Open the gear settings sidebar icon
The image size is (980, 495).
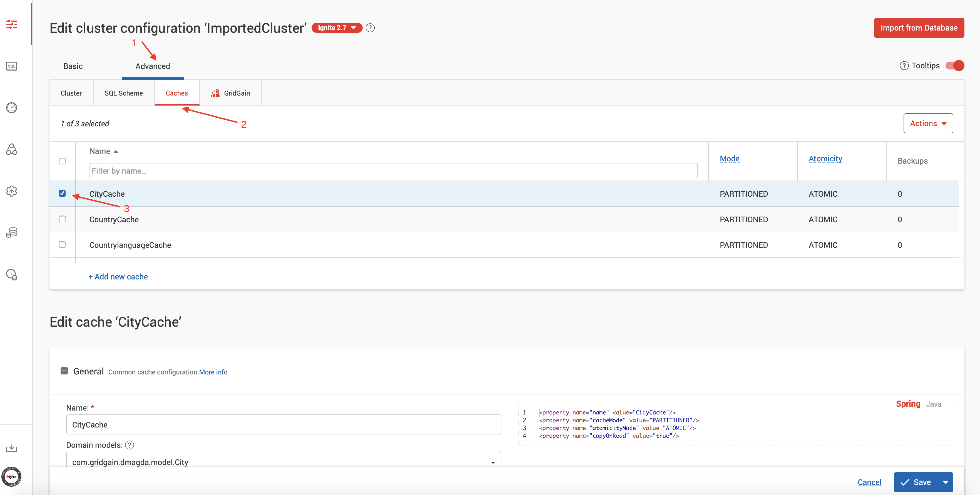click(x=11, y=191)
